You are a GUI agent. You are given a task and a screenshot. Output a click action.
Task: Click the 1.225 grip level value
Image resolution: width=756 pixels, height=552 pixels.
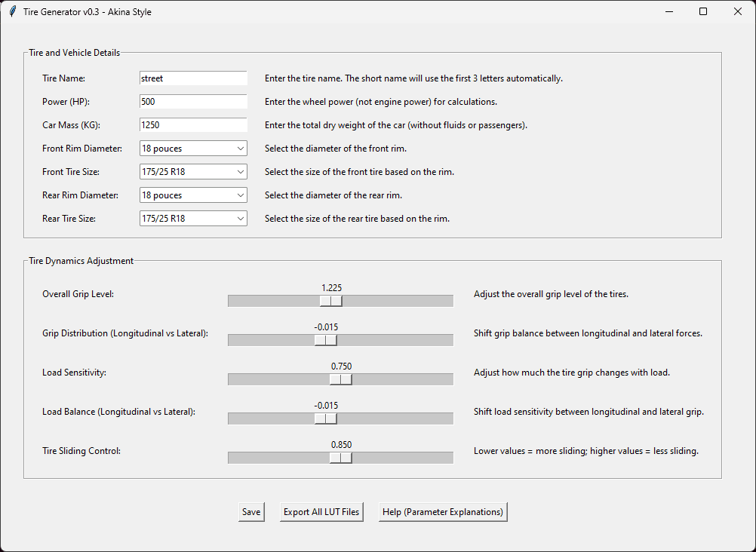tap(332, 288)
